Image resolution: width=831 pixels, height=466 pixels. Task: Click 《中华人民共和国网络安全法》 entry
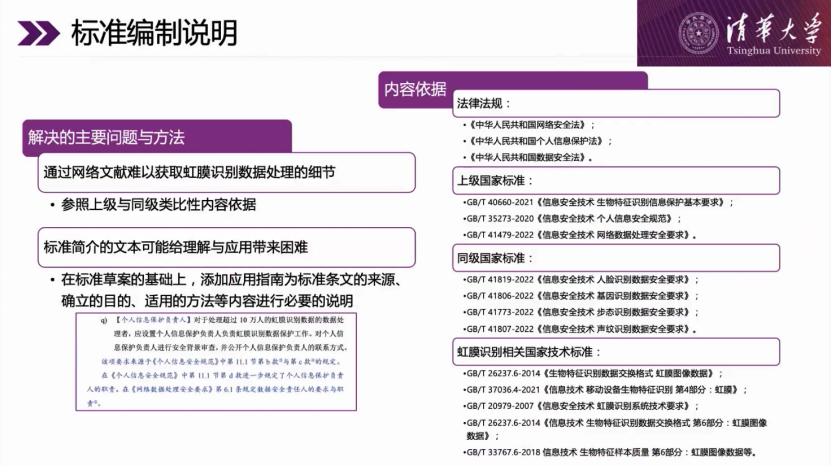tap(529, 125)
